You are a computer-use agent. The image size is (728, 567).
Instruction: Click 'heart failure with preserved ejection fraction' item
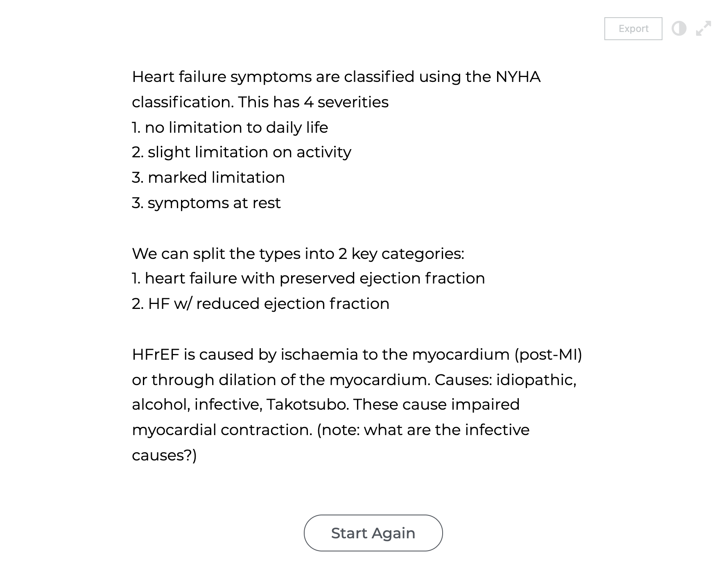(x=315, y=279)
